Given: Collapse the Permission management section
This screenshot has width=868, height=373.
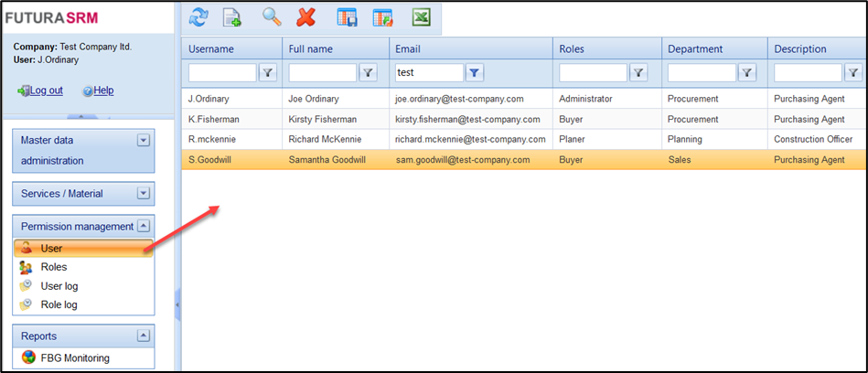Looking at the screenshot, I should (143, 226).
